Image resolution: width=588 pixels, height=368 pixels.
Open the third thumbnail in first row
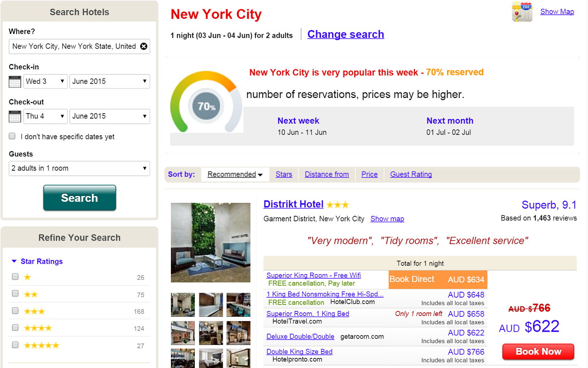[x=238, y=305]
